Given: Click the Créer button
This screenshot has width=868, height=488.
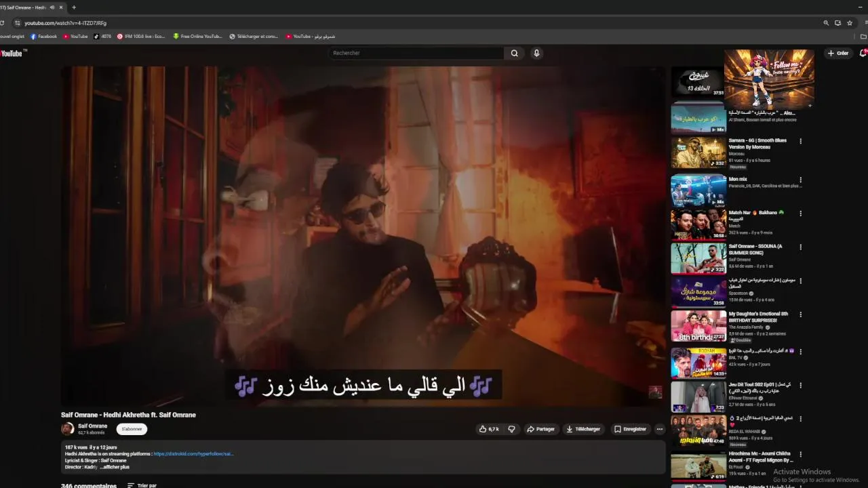Looking at the screenshot, I should click(x=838, y=53).
